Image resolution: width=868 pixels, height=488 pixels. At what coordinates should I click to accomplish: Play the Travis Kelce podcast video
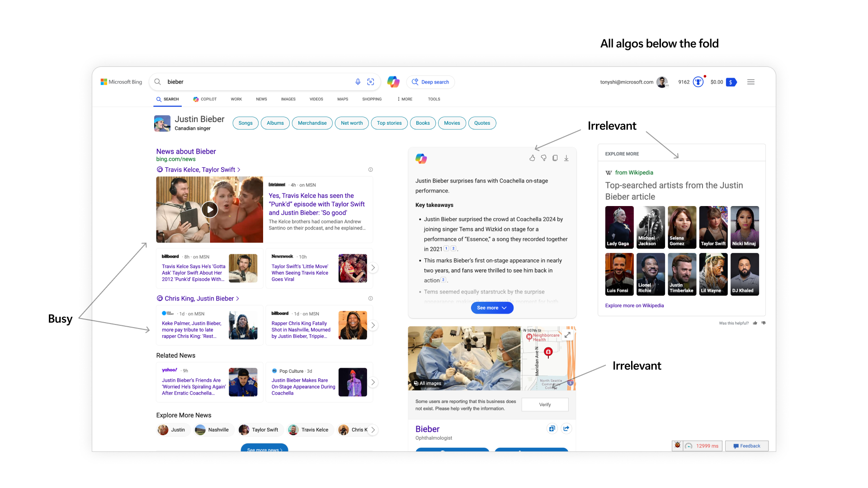coord(209,209)
